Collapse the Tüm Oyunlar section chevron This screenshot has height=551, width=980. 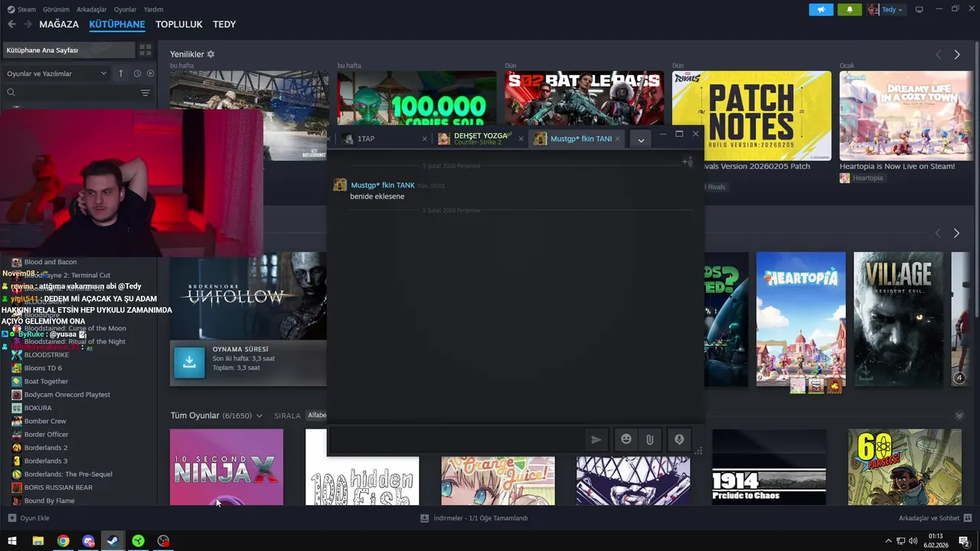pyautogui.click(x=959, y=416)
